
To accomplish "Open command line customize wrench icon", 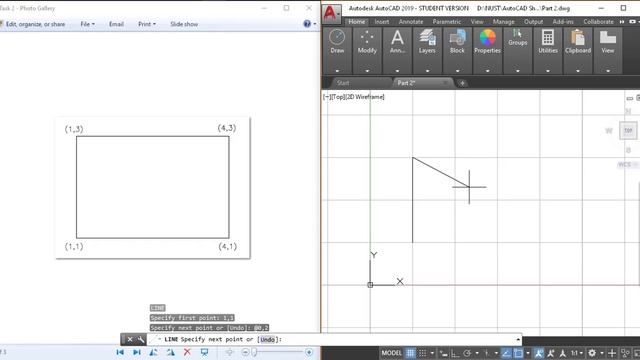I will [141, 339].
